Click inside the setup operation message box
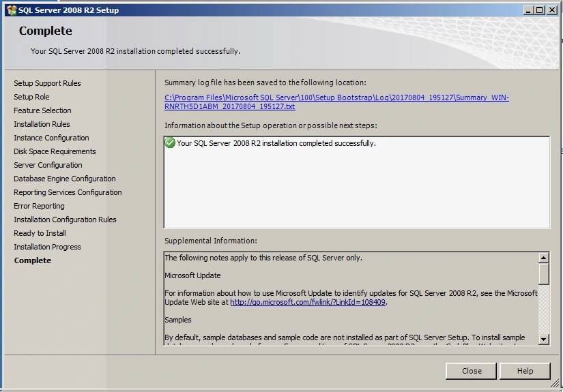Viewport: 563px width, 392px height. point(356,191)
